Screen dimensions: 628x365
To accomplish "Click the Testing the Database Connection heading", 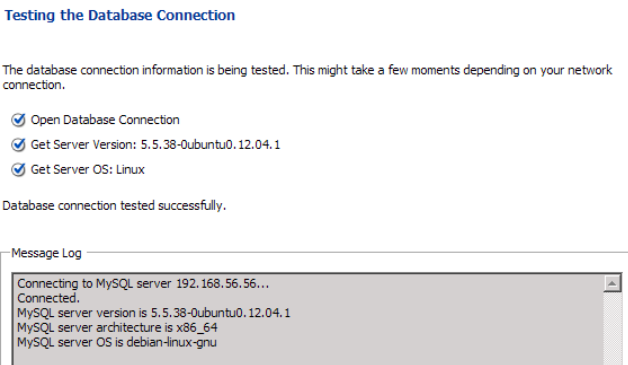I will click(120, 15).
